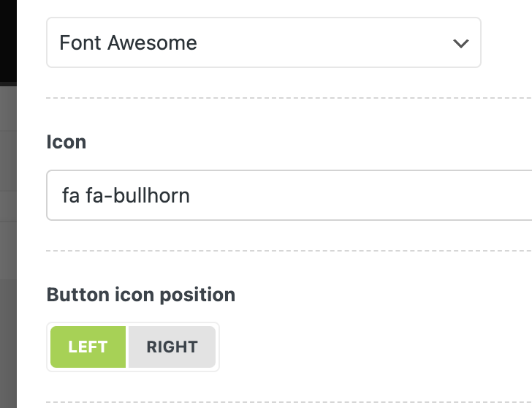
Task: Click the grey RIGHT option
Action: (172, 347)
